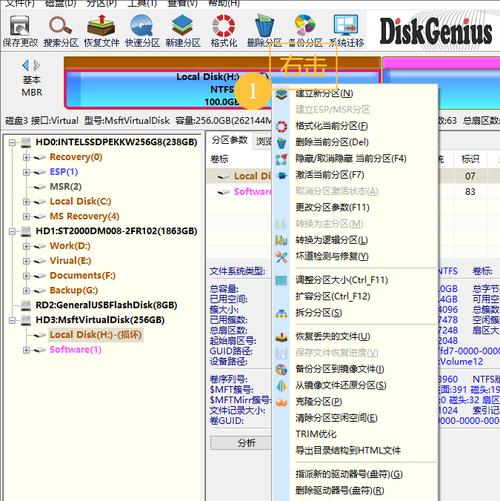Select Local Disk(H:)-(损坏) tree item
This screenshot has height=501, width=500.
(96, 335)
